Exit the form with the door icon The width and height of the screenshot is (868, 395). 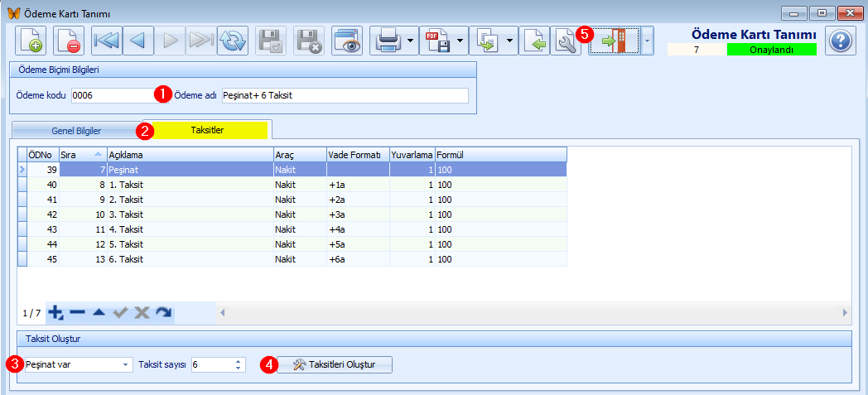615,41
